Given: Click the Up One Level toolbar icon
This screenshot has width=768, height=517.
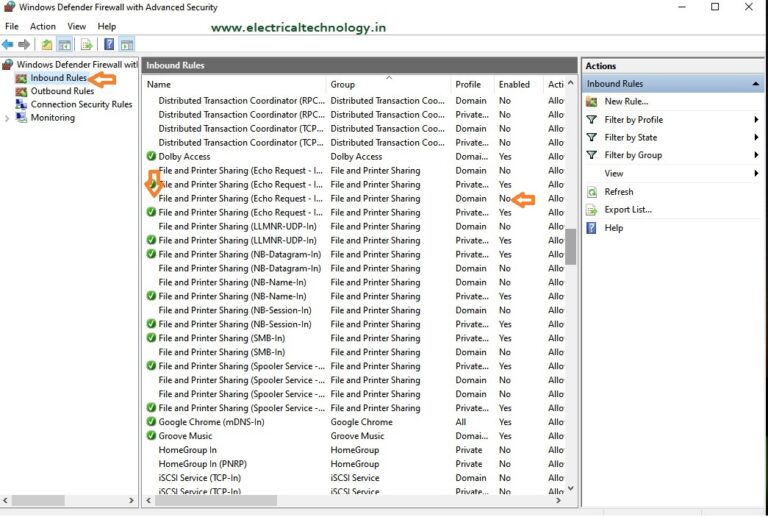Looking at the screenshot, I should (47, 45).
